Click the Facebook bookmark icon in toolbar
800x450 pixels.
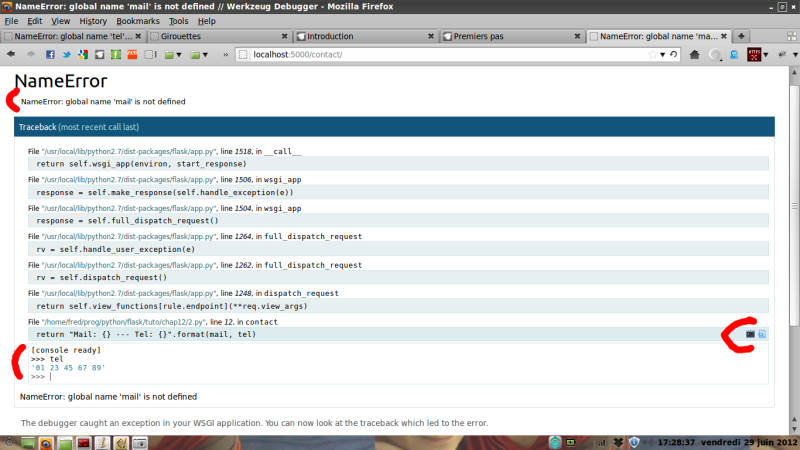pos(50,54)
